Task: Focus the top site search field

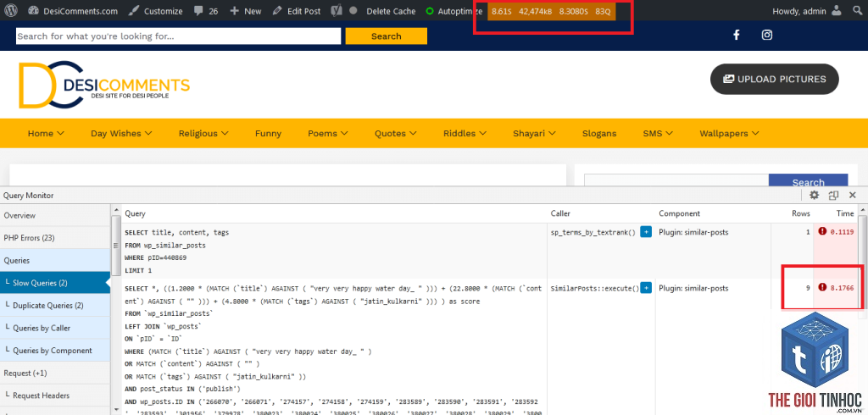Action: point(178,36)
